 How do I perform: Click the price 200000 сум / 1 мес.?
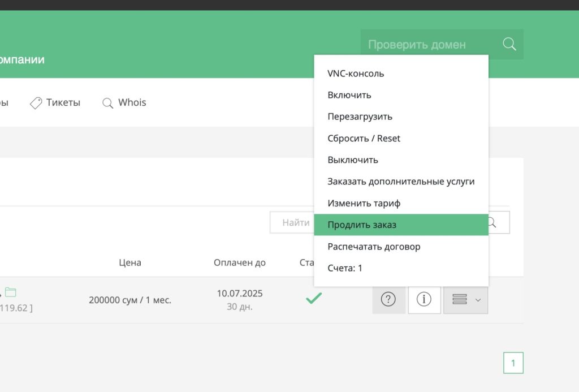tap(130, 300)
